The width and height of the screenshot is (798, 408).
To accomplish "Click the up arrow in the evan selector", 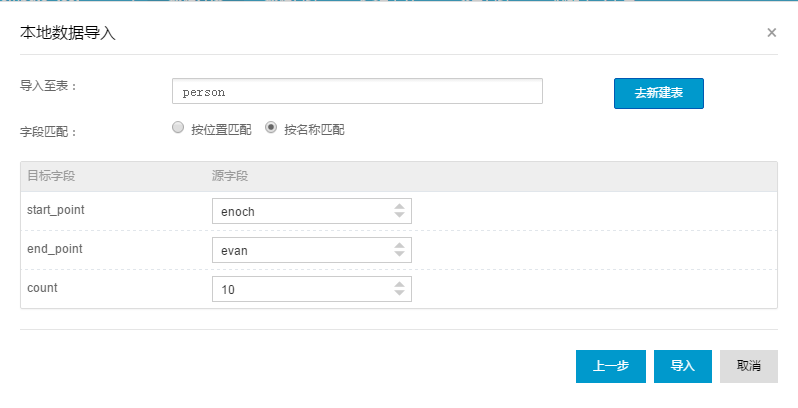I will (399, 245).
